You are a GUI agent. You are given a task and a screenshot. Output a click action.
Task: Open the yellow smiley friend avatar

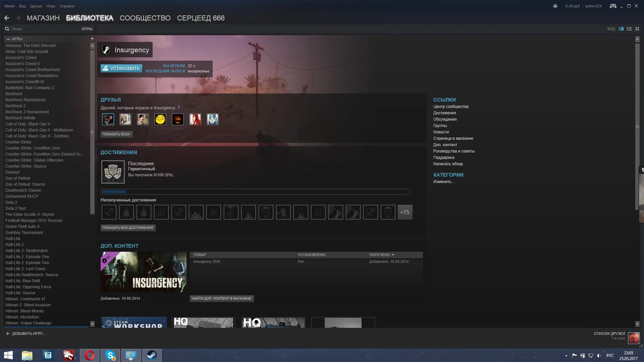[160, 119]
